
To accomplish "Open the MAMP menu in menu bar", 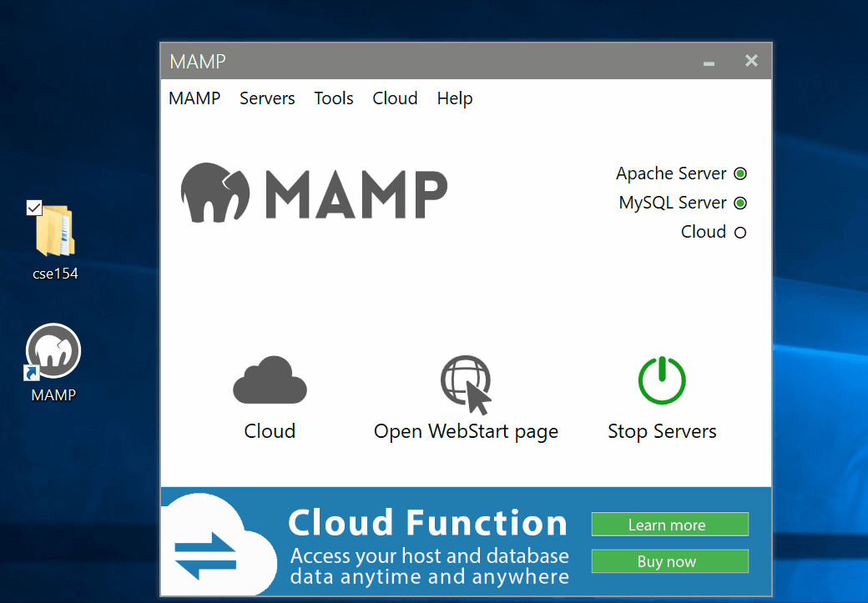I will (194, 98).
